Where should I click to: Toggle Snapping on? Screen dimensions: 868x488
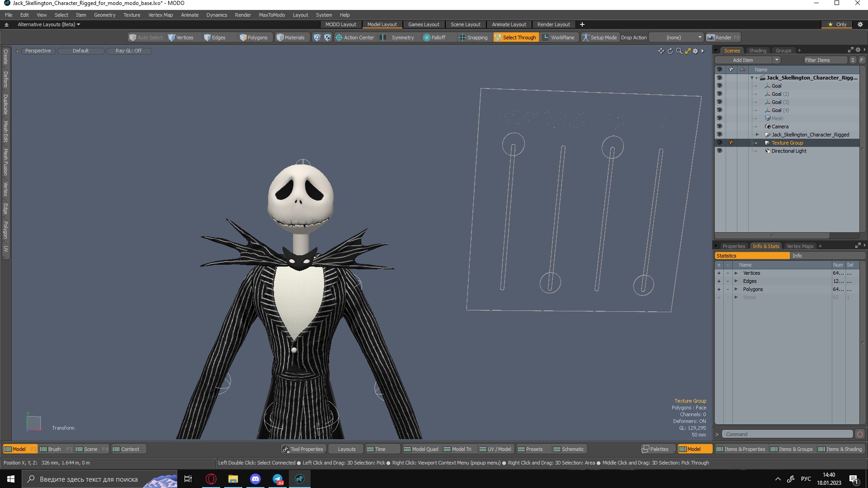473,38
